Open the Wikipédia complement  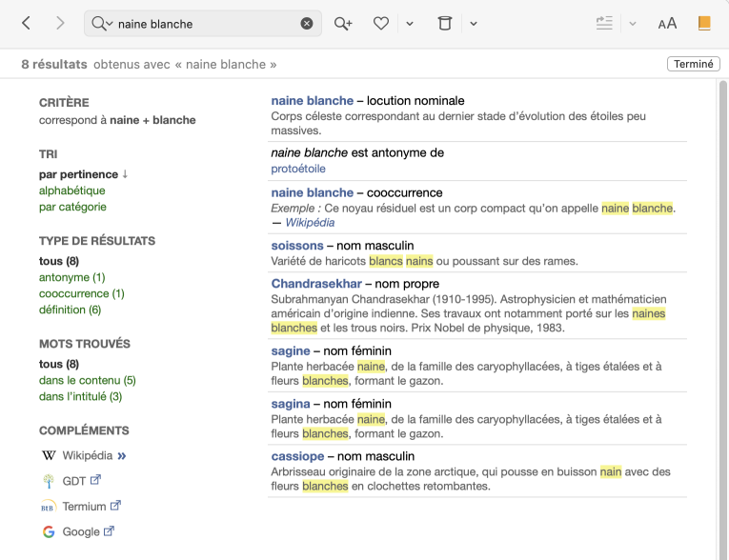point(87,455)
